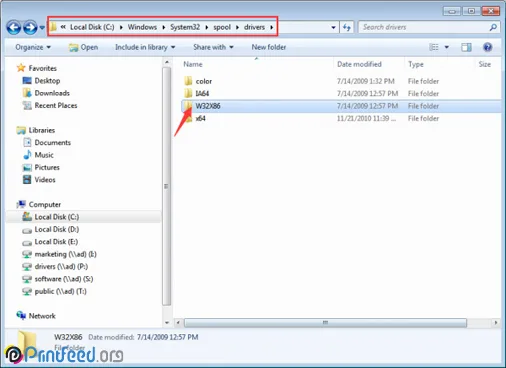The image size is (506, 368).
Task: Open Recent Places in Favorites
Action: click(55, 106)
